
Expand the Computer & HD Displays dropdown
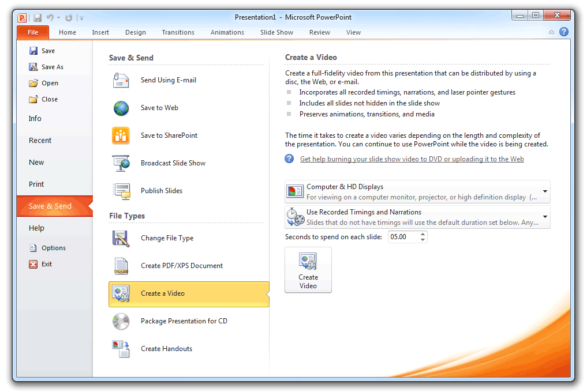417,191
